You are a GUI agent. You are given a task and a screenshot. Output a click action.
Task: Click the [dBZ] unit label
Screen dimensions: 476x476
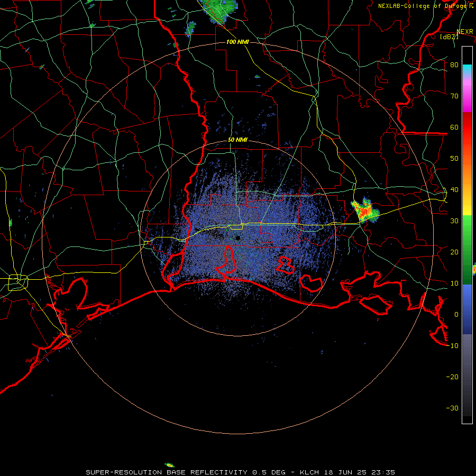pos(449,37)
